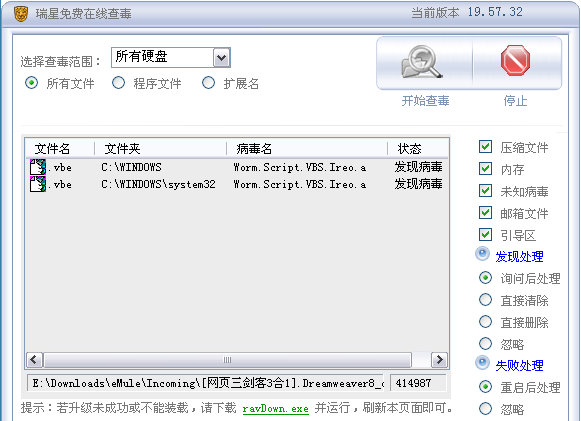The width and height of the screenshot is (581, 421).
Task: Select the .vbe file icon in C:\WINDOWS
Action: [38, 167]
